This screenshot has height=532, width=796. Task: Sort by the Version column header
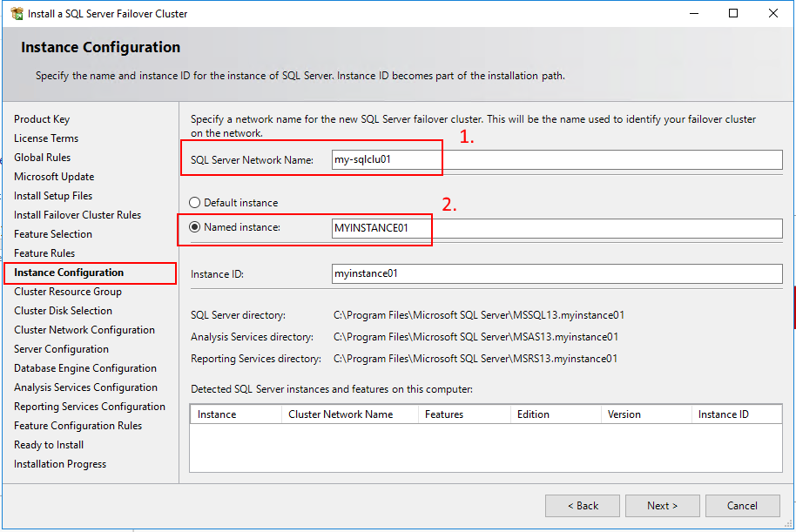pos(647,414)
